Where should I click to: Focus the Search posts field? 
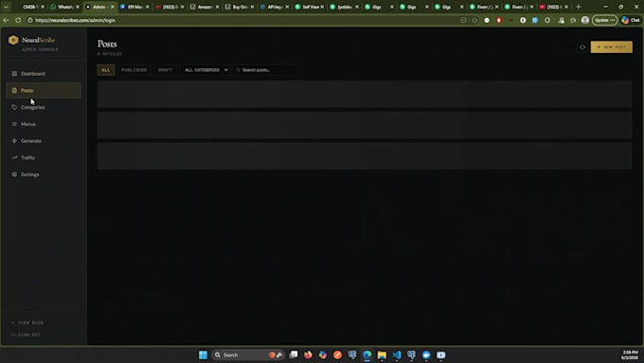265,70
